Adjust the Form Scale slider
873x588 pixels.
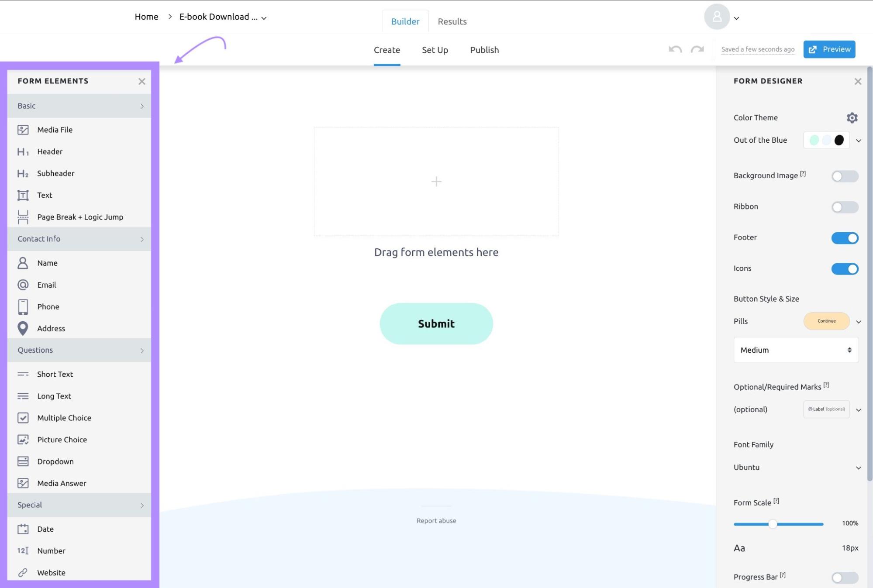click(x=773, y=523)
